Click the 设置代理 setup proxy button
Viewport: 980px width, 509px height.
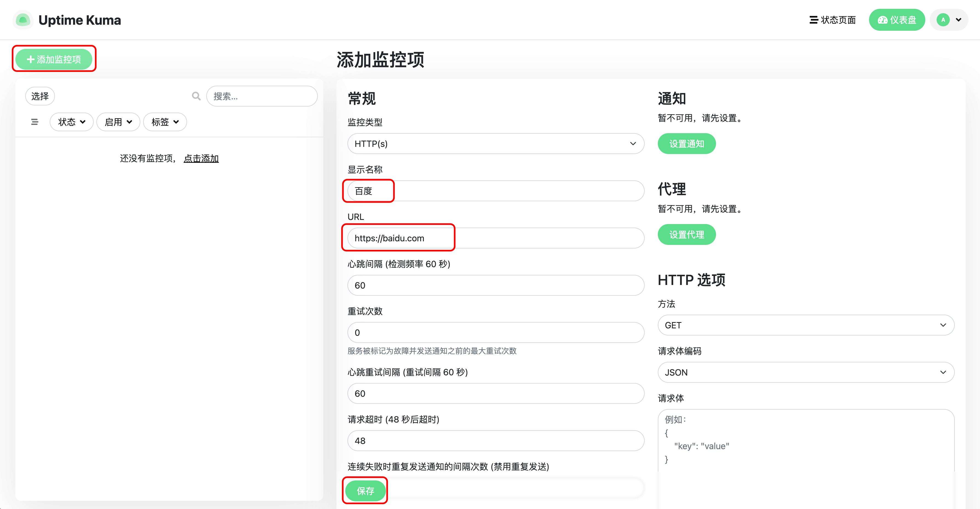[x=686, y=234]
